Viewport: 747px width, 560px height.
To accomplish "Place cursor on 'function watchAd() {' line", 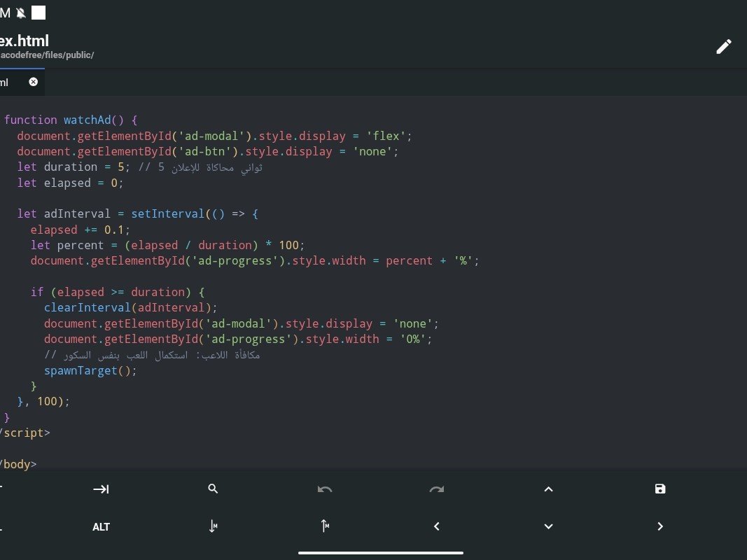I will click(71, 120).
